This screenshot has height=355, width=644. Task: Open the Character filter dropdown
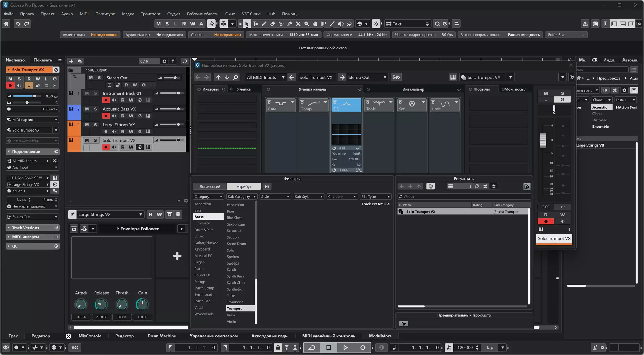[342, 197]
